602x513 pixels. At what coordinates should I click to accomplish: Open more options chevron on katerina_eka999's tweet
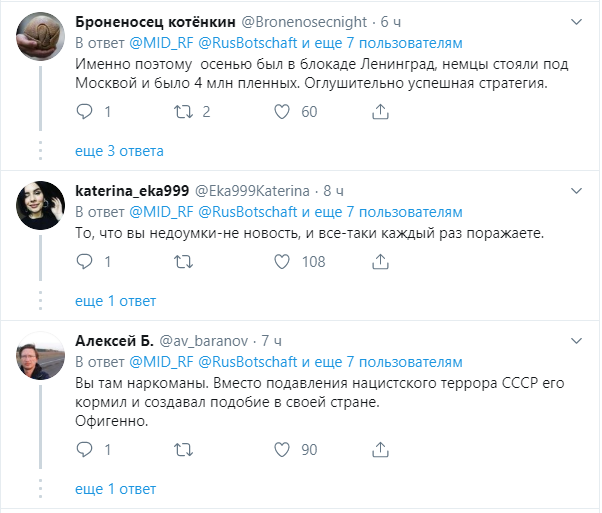pyautogui.click(x=576, y=189)
